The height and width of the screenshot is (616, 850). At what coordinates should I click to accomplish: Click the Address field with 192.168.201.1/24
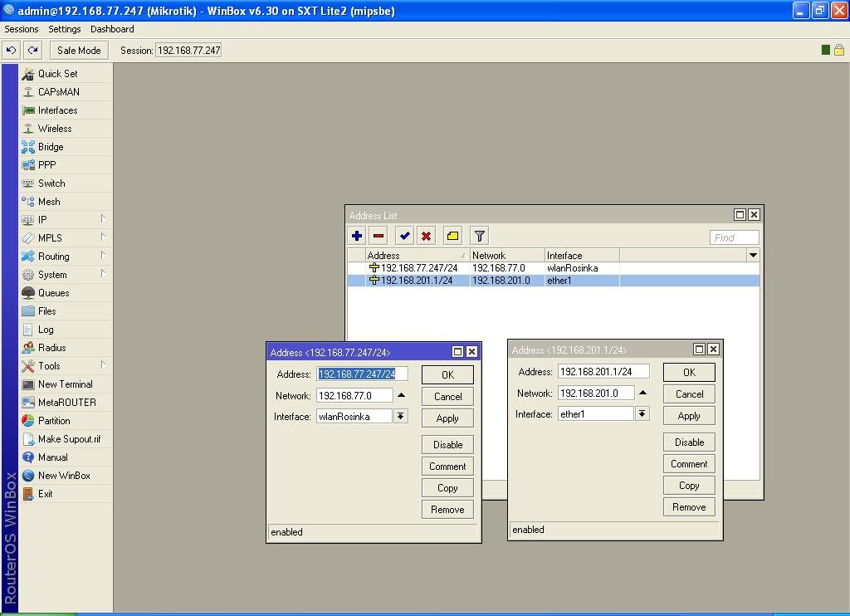click(603, 371)
